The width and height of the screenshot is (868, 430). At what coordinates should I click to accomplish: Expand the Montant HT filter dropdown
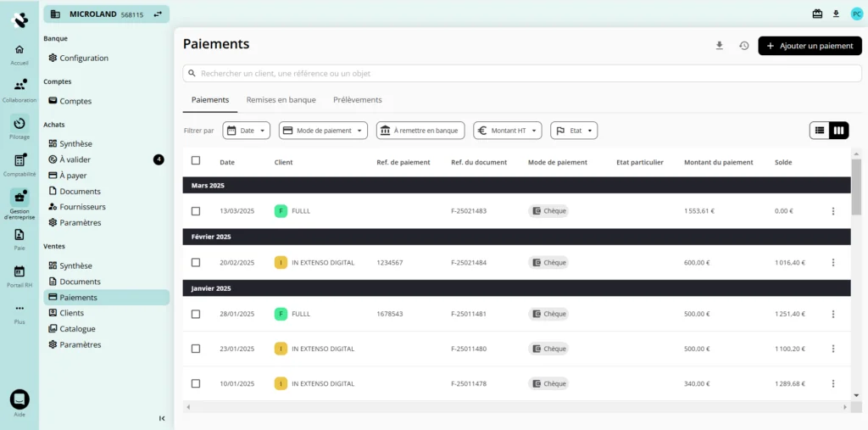click(x=507, y=131)
